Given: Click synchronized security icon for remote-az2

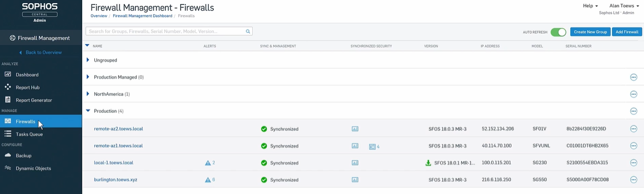Looking at the screenshot, I should [355, 129].
